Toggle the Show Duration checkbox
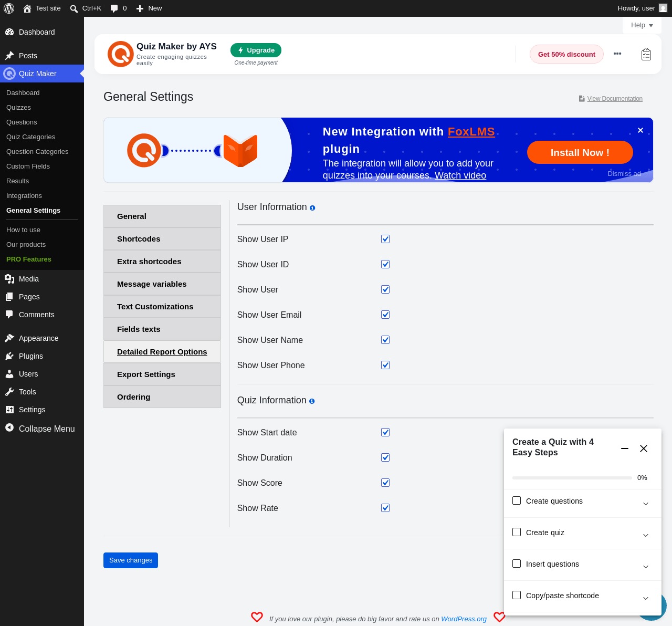Viewport: 672px width, 626px height. point(385,457)
